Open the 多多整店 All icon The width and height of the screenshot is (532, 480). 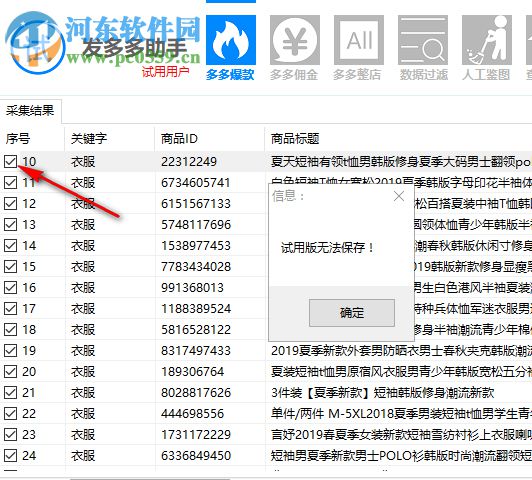tap(359, 40)
